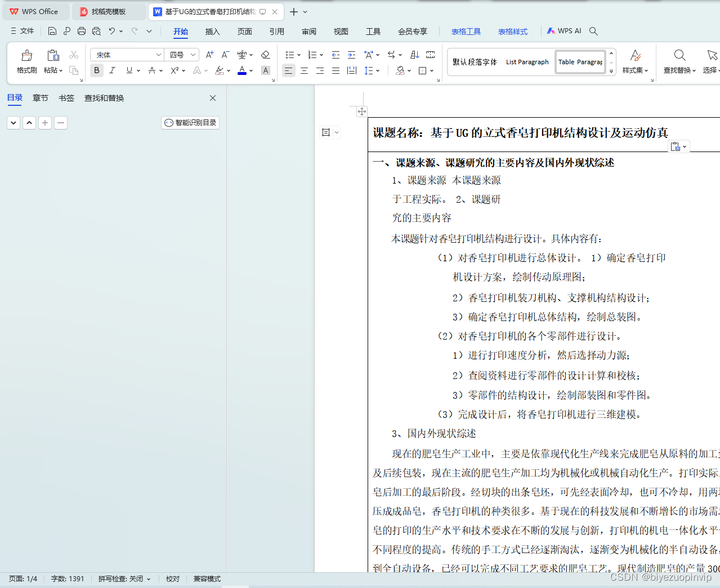Click the print preview icon
Image resolution: width=720 pixels, height=588 pixels.
(x=96, y=31)
